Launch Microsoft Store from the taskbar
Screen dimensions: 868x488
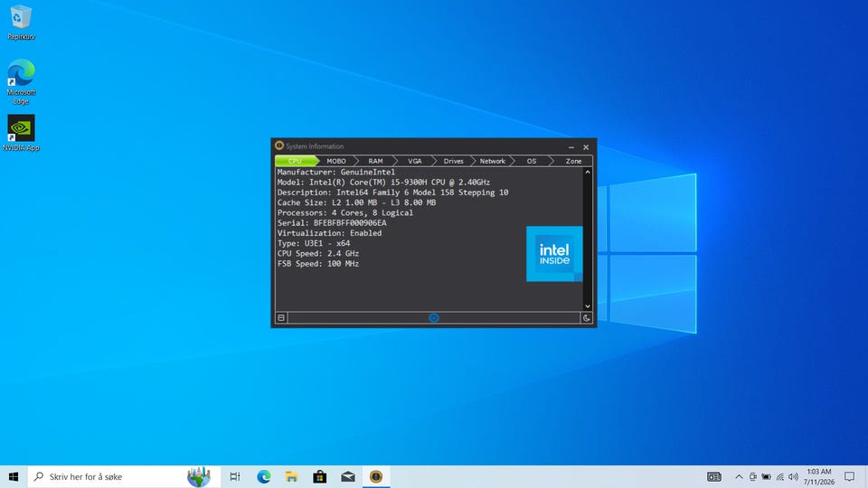[319, 476]
